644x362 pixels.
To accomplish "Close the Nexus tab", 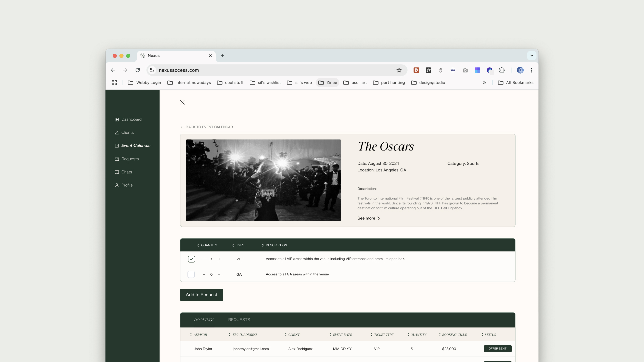I will coord(210,56).
